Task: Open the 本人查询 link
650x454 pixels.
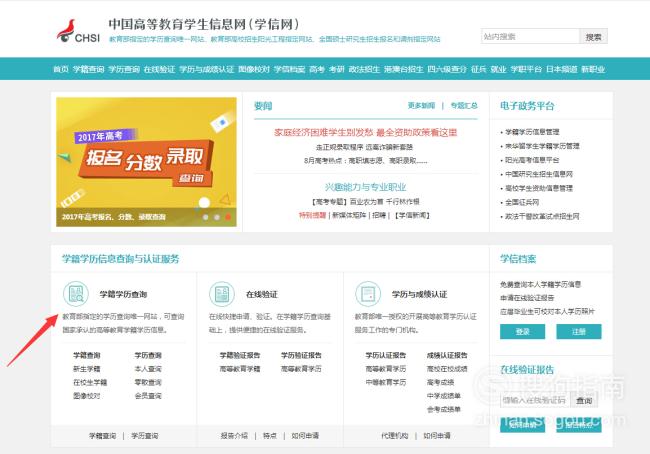Action: coord(148,369)
